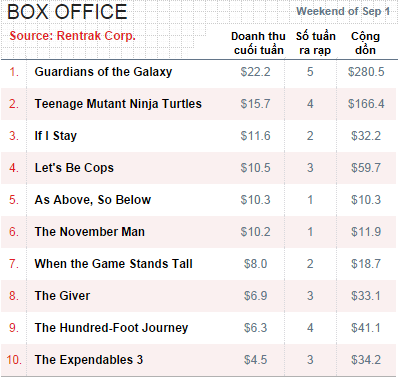The width and height of the screenshot is (398, 377).
Task: Select the Guardians of the Galaxy title
Action: [103, 72]
